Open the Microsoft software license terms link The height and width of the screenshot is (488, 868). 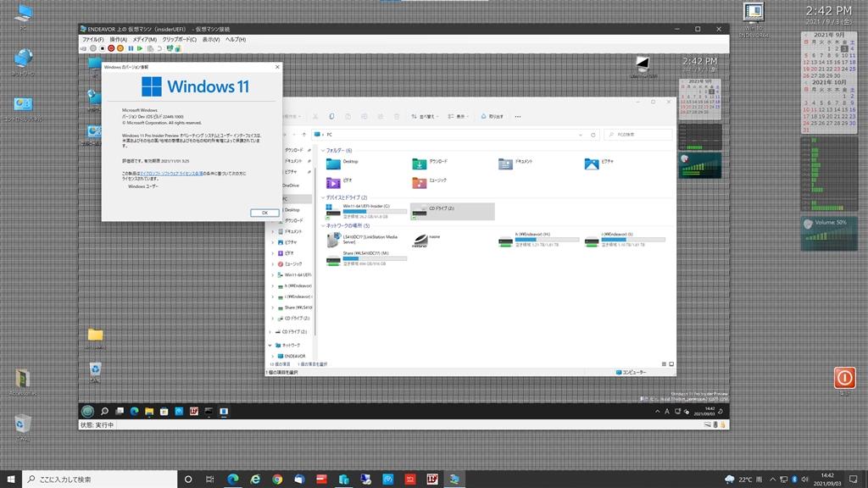pos(171,173)
